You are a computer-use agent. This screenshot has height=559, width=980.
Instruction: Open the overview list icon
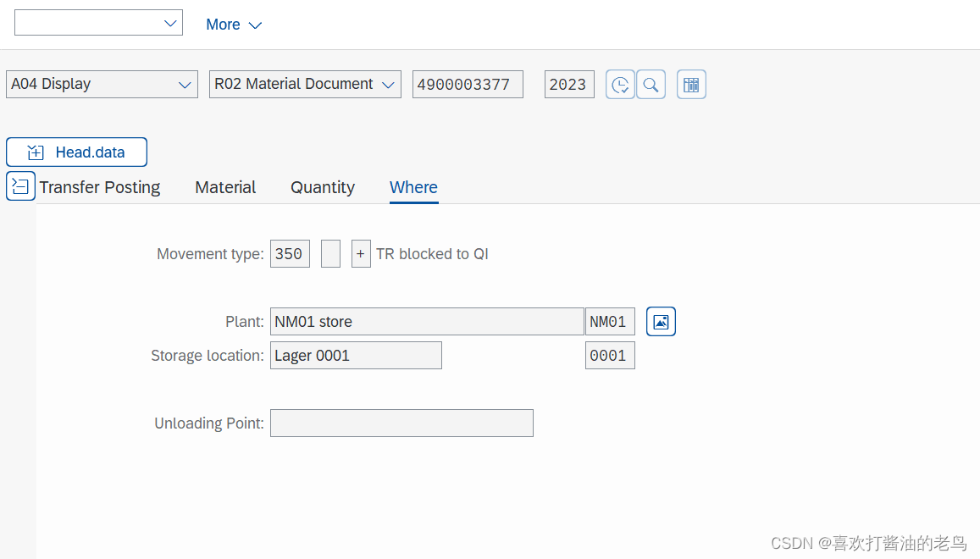(691, 84)
